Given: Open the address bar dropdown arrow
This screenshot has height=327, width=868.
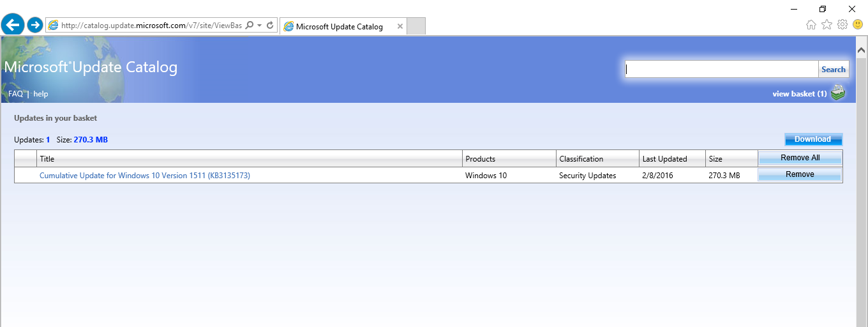Looking at the screenshot, I should [260, 26].
